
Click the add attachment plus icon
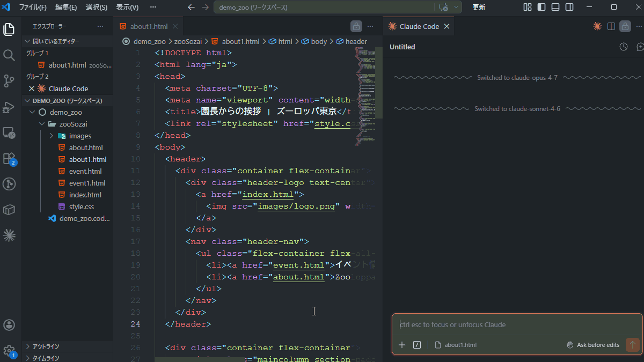[402, 345]
